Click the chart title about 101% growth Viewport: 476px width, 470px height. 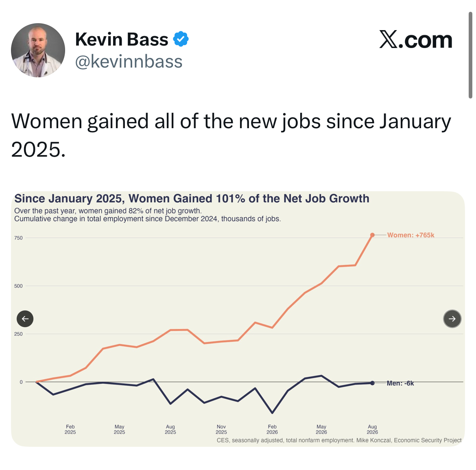[192, 199]
